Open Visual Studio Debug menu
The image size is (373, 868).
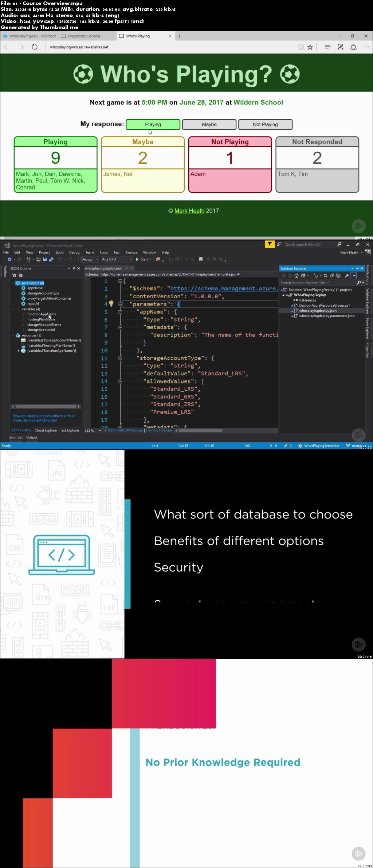[74, 252]
